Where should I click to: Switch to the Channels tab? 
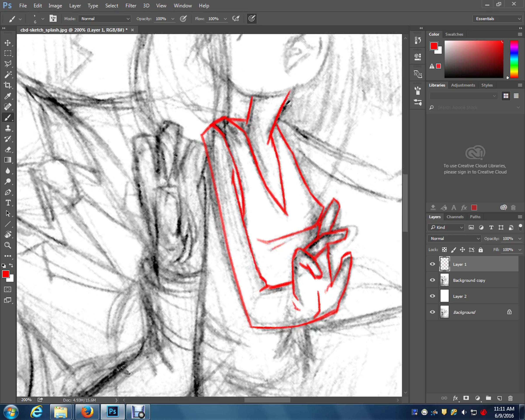(x=455, y=217)
